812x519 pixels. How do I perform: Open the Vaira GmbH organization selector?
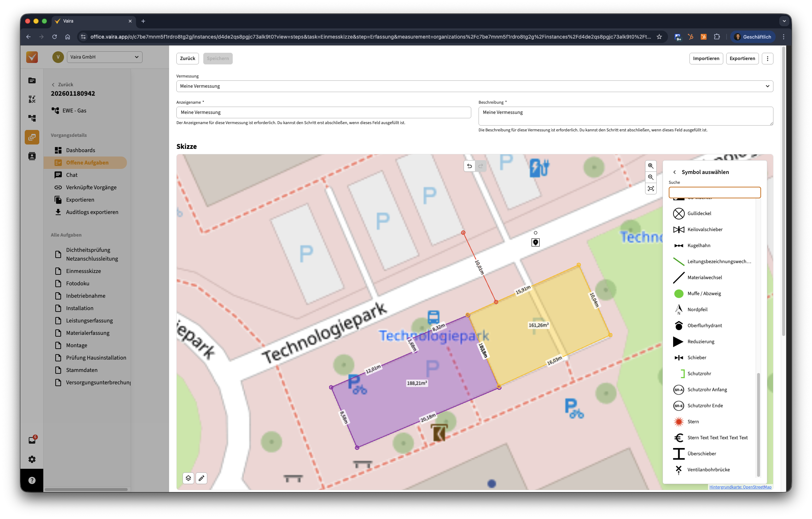[104, 57]
